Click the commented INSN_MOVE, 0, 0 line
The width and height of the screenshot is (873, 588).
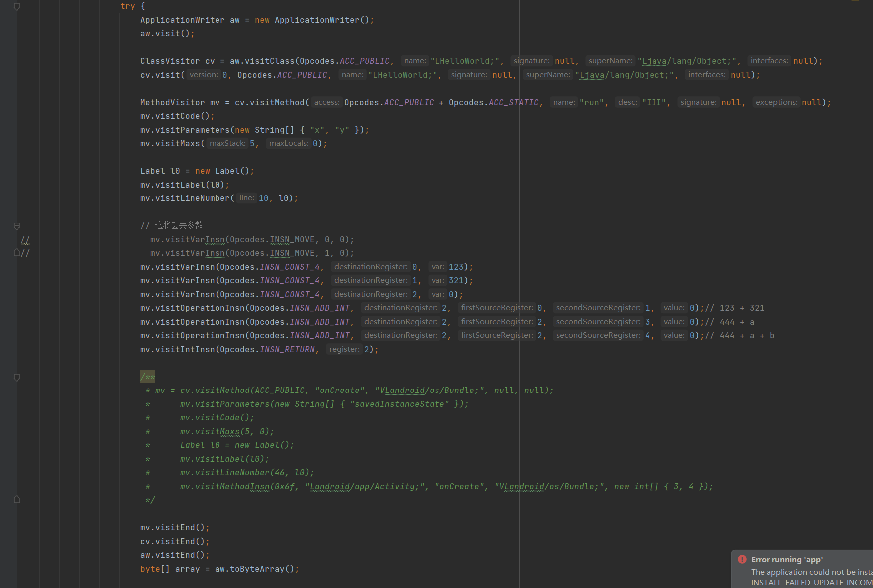point(252,240)
